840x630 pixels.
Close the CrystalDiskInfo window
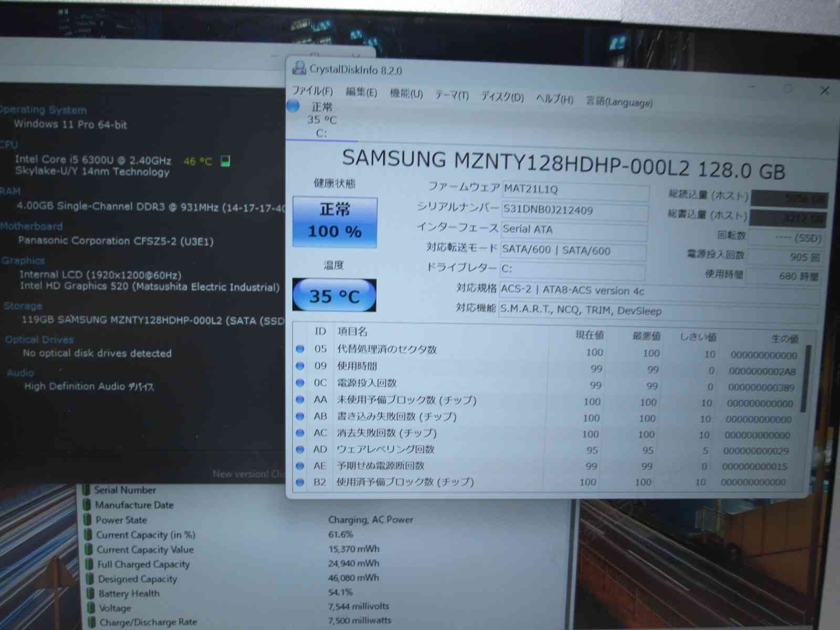pos(825,90)
